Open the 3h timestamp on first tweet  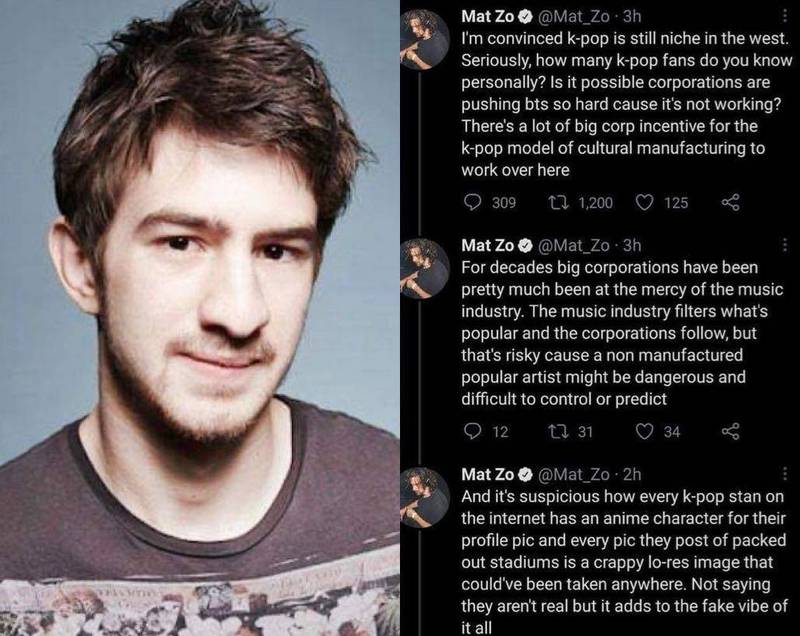tap(632, 16)
